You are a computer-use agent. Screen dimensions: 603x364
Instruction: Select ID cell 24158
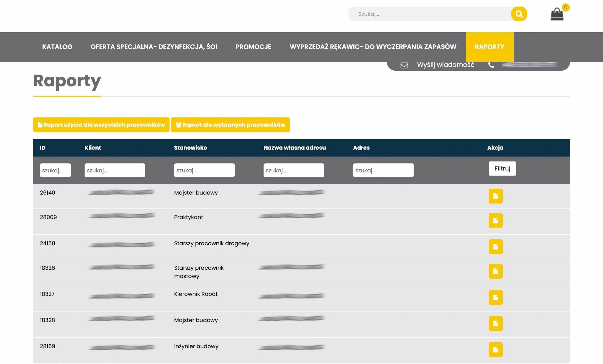[47, 243]
